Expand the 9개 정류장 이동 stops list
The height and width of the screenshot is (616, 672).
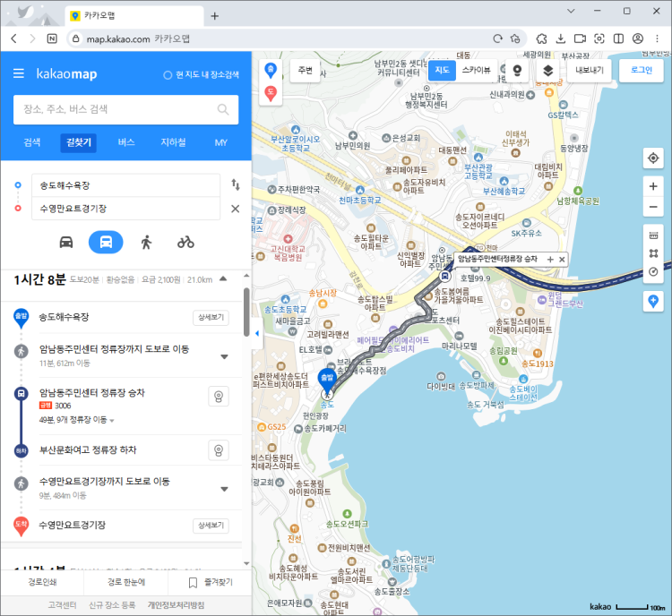coord(112,420)
